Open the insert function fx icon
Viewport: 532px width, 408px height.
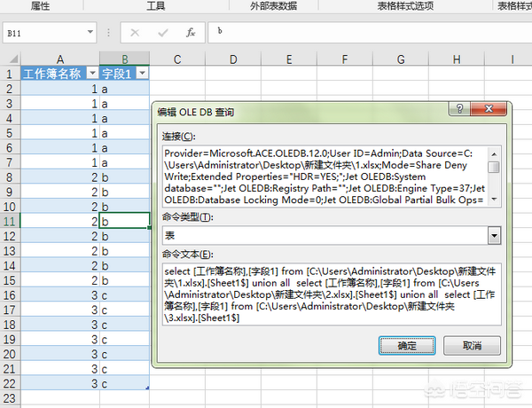(x=191, y=33)
